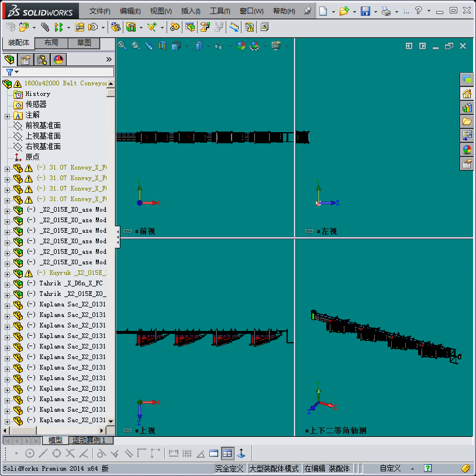Click the Reference Geometry icon

pos(152,27)
